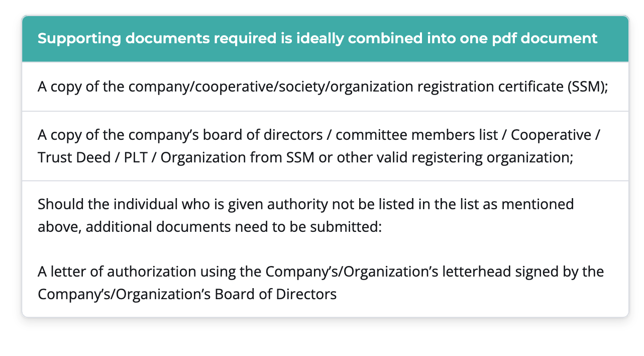The height and width of the screenshot is (356, 644).
Task: Click the teal table header about supporting documents
Action: (325, 39)
